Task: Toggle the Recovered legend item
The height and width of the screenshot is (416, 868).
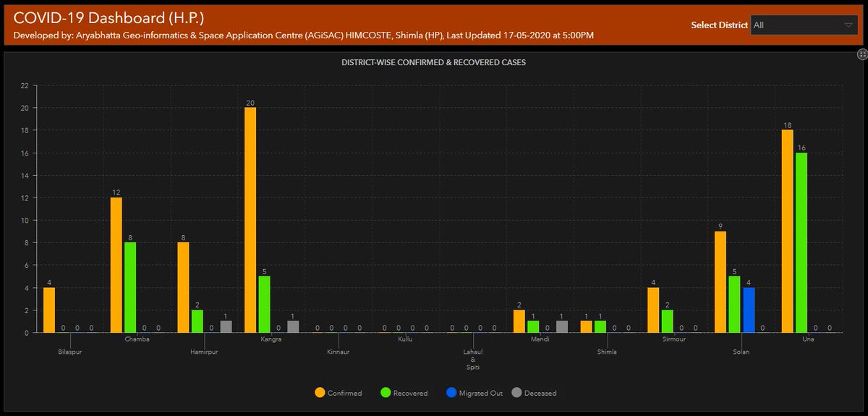Action: click(405, 393)
